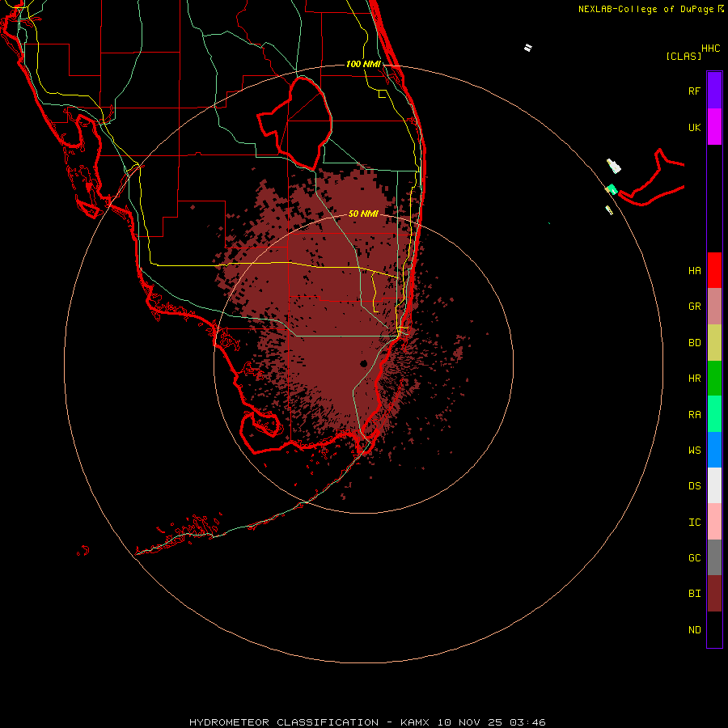The width and height of the screenshot is (728, 728).
Task: Click the black radar site dot
Action: (363, 363)
